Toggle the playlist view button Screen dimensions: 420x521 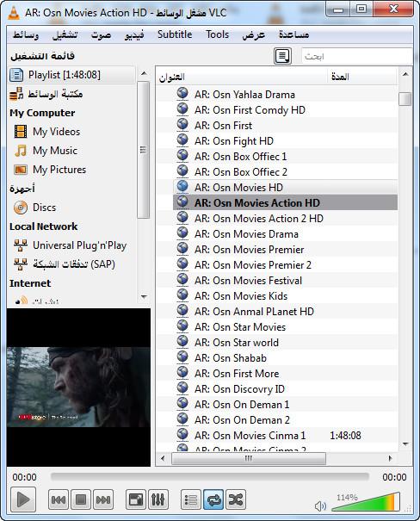[x=191, y=499]
